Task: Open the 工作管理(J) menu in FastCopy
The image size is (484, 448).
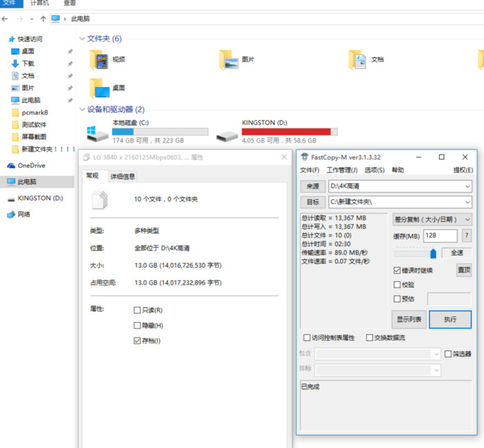Action: point(342,170)
